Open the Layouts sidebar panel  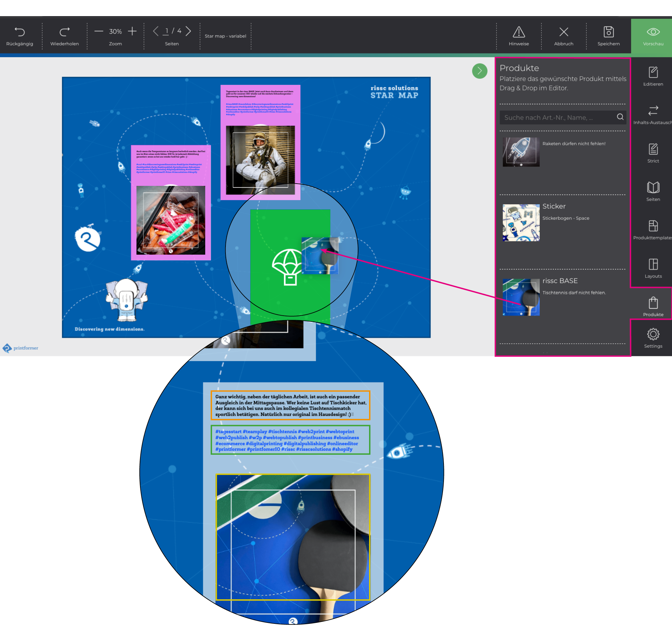click(x=653, y=264)
